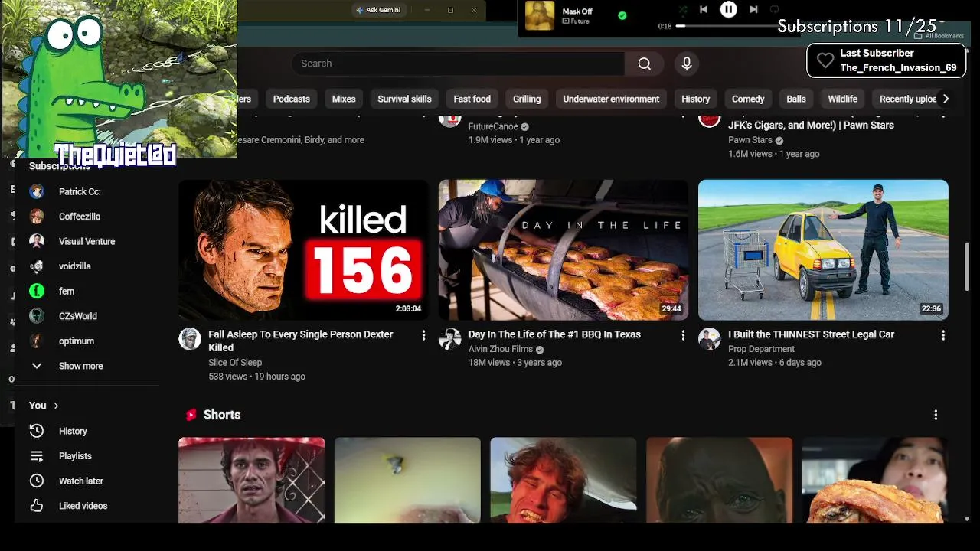Open the Patrick Cc: channel avatar

tap(36, 191)
